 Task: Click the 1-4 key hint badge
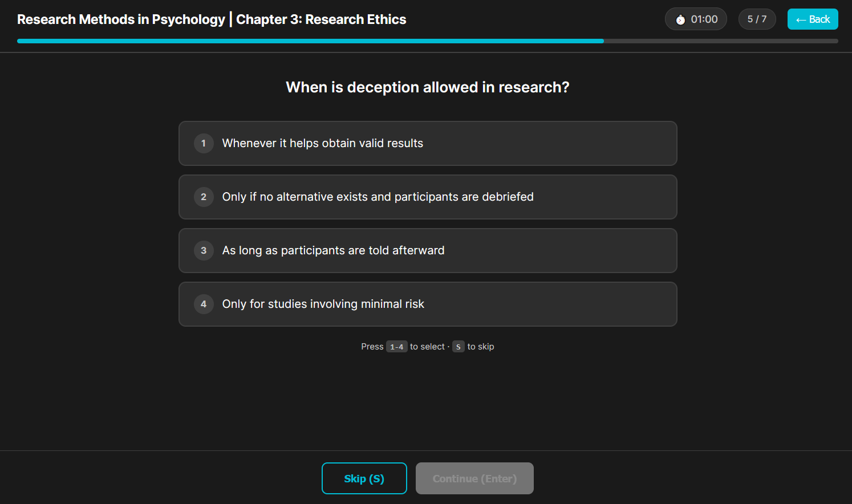pos(397,347)
